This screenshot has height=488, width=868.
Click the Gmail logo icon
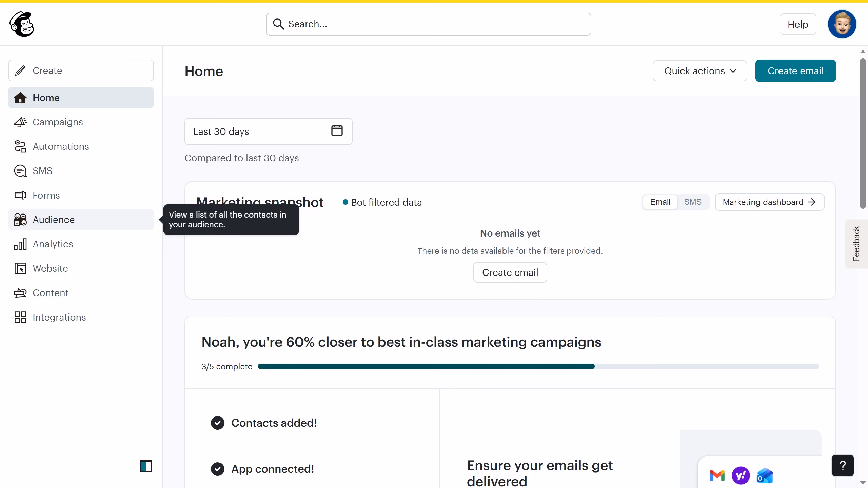tap(717, 475)
